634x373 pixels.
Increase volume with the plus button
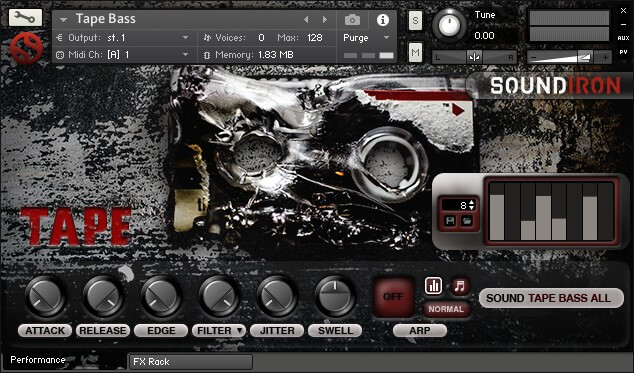(605, 57)
